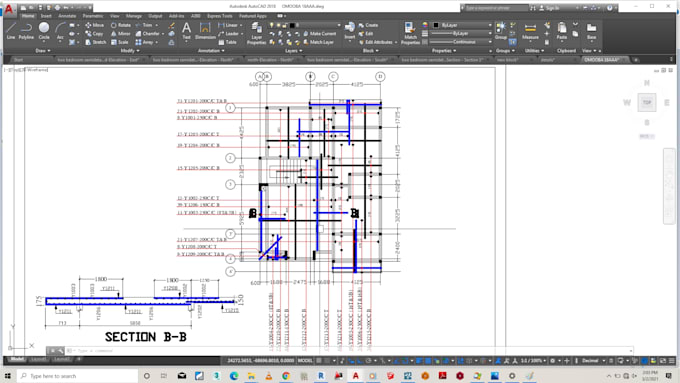Open the Windows Start menu
Image resolution: width=680 pixels, height=383 pixels.
pyautogui.click(x=8, y=376)
